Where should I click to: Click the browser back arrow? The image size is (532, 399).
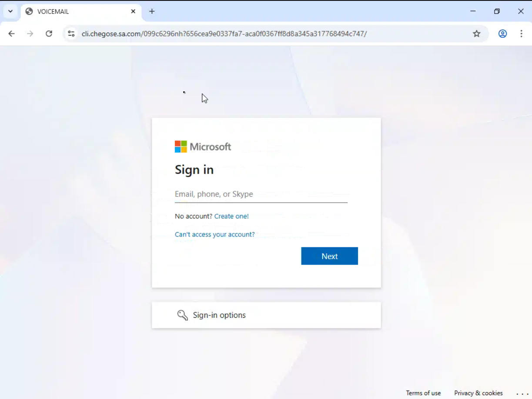point(11,33)
